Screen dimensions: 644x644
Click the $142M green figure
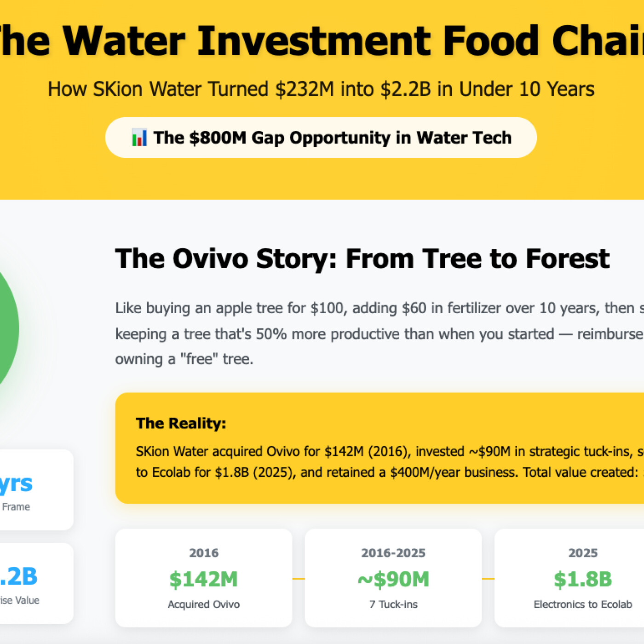point(203,579)
